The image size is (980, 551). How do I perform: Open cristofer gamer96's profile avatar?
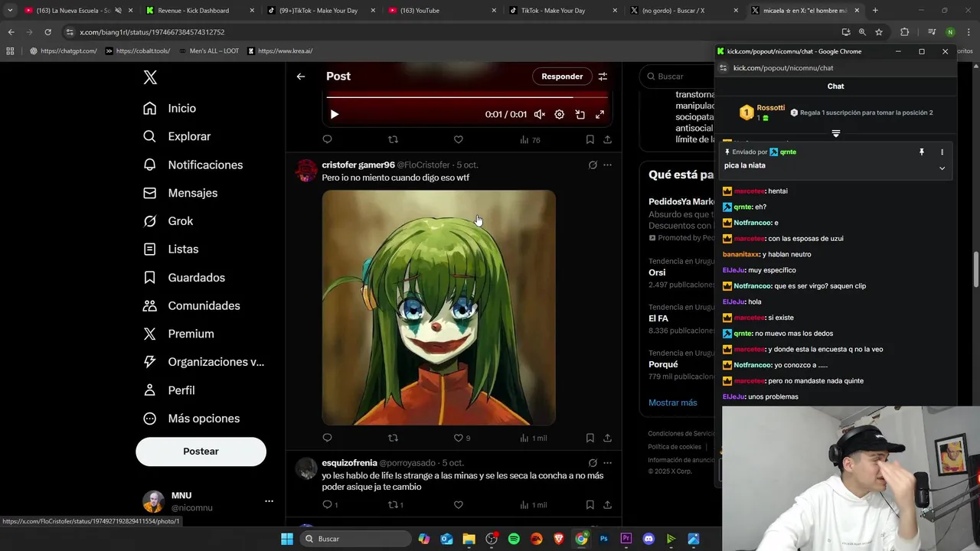pyautogui.click(x=306, y=171)
